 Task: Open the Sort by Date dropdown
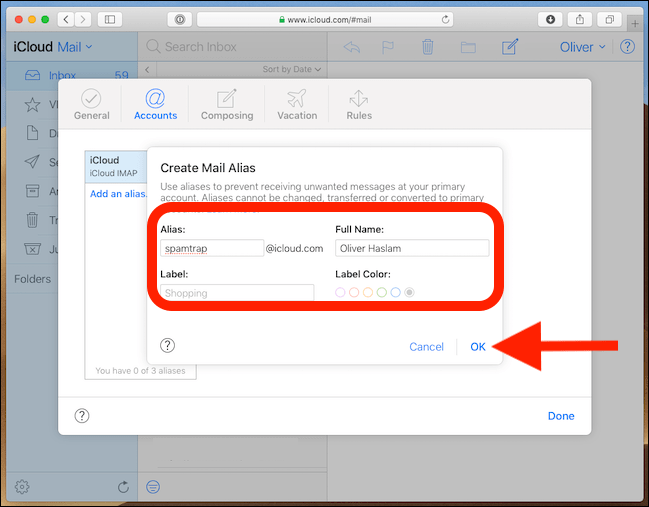coord(292,69)
